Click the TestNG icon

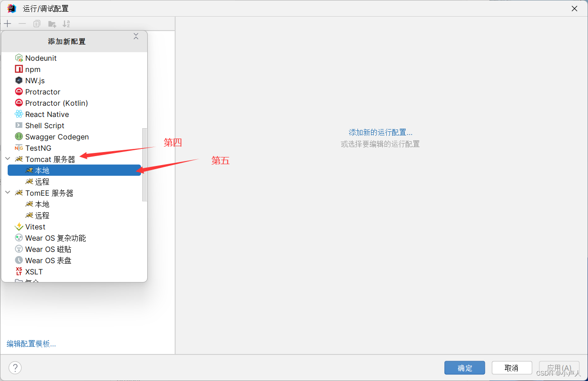click(19, 148)
